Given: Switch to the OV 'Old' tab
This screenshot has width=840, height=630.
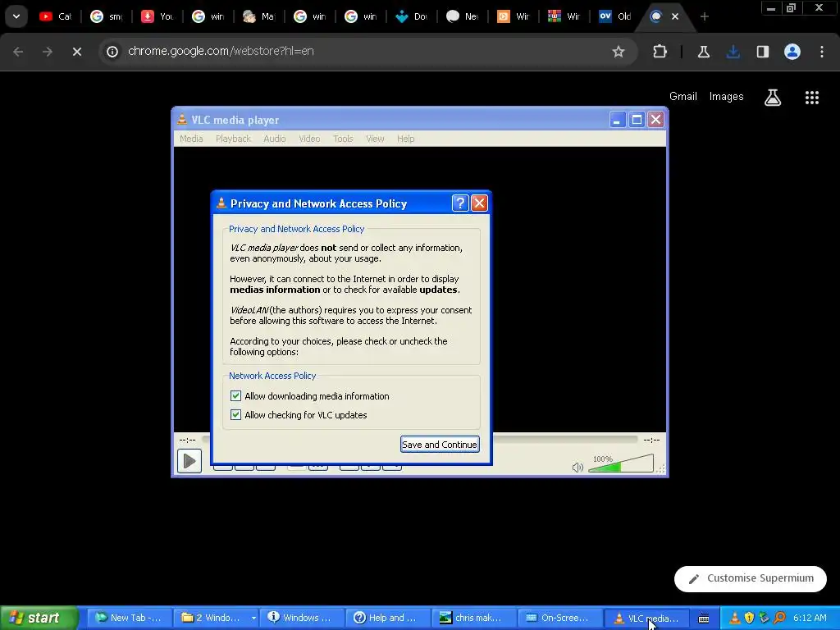Looking at the screenshot, I should [615, 16].
